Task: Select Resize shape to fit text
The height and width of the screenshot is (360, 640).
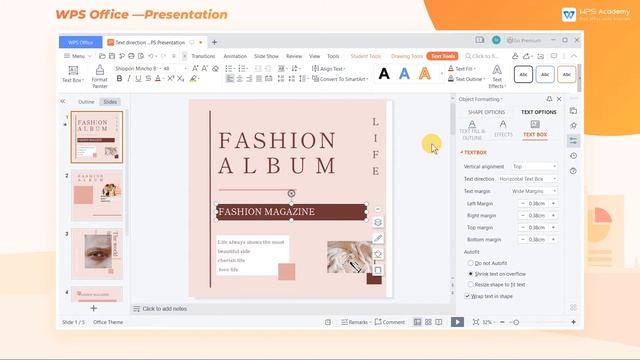Action: [470, 284]
